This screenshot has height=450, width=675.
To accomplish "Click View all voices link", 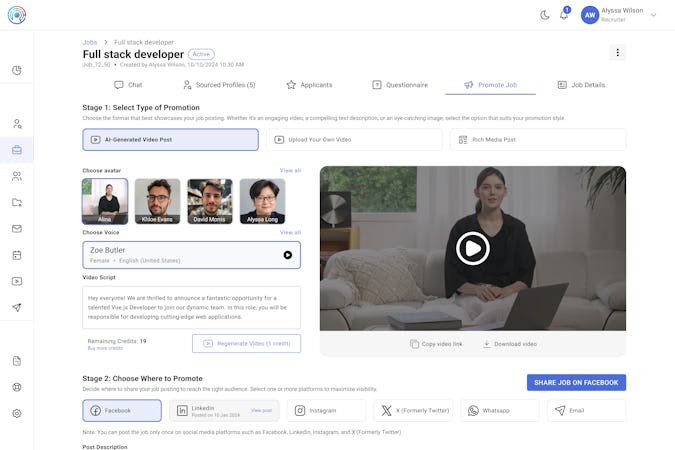I will (x=290, y=233).
